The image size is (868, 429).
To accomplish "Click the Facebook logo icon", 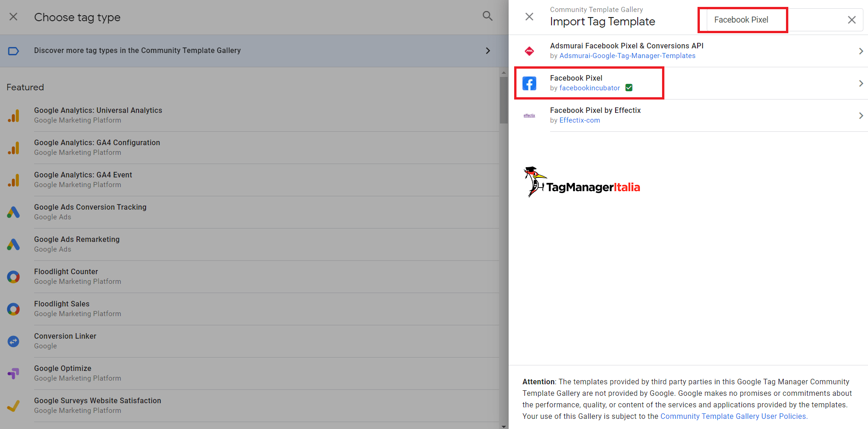I will pos(529,83).
